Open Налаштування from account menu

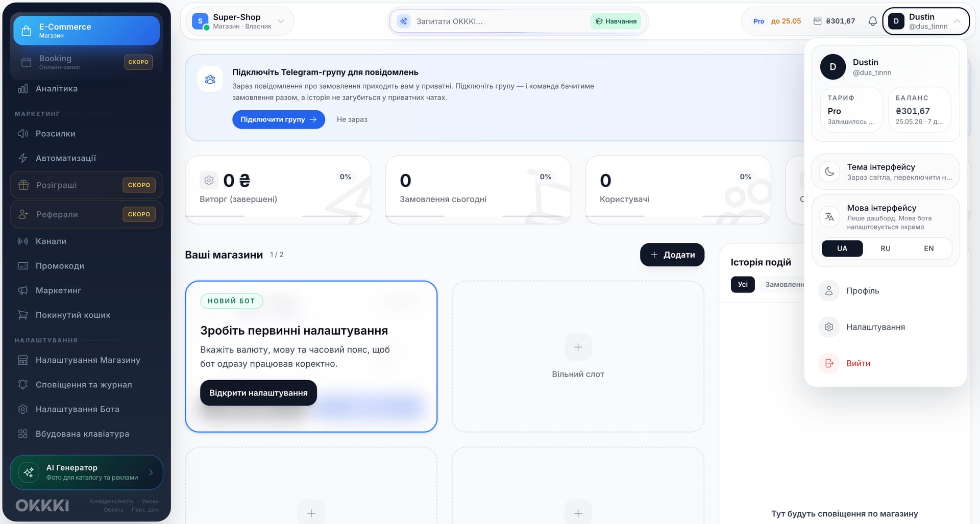(x=885, y=327)
